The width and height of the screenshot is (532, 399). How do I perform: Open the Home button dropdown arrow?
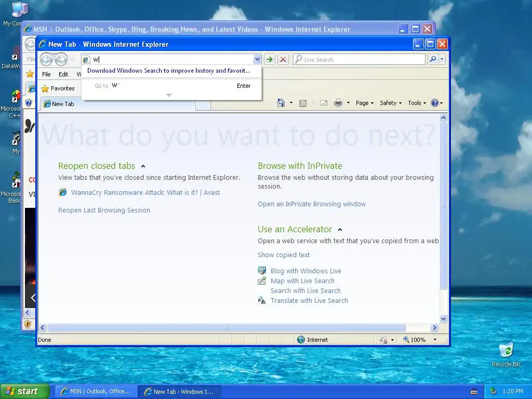291,103
